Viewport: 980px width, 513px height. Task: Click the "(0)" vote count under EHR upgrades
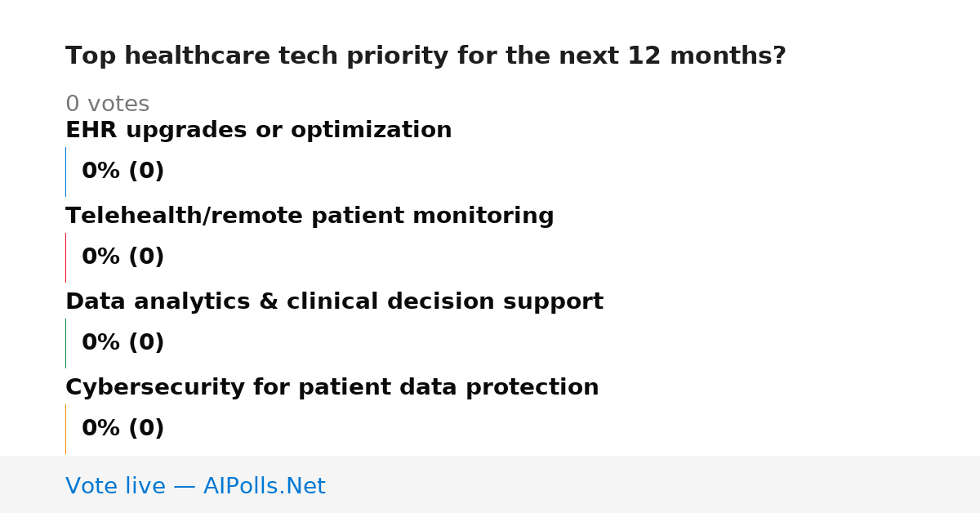[146, 172]
